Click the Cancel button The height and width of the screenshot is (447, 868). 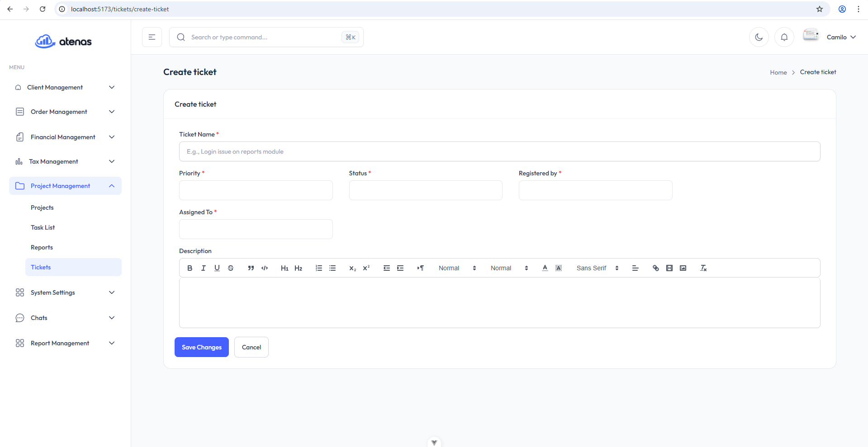click(x=251, y=347)
